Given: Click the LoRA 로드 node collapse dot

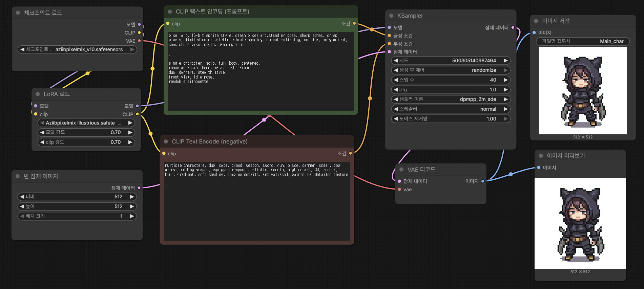Looking at the screenshot, I should click(38, 94).
